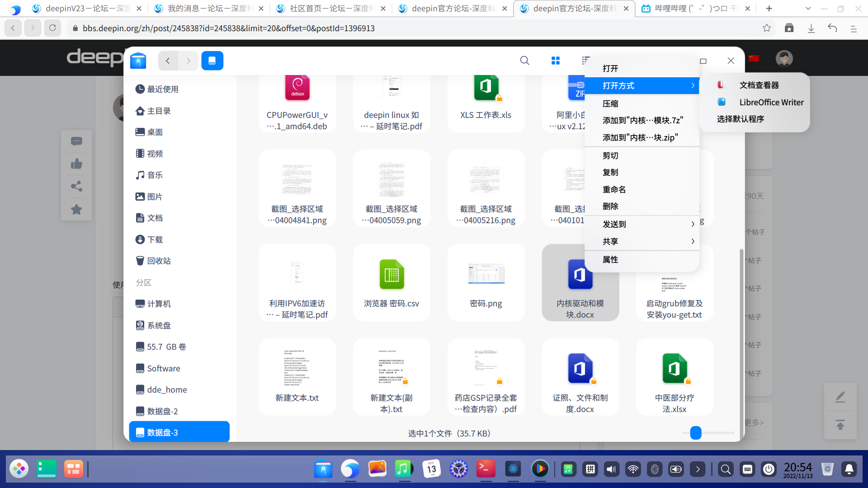Open the music app in the dock
Image resolution: width=868 pixels, height=488 pixels.
[404, 469]
